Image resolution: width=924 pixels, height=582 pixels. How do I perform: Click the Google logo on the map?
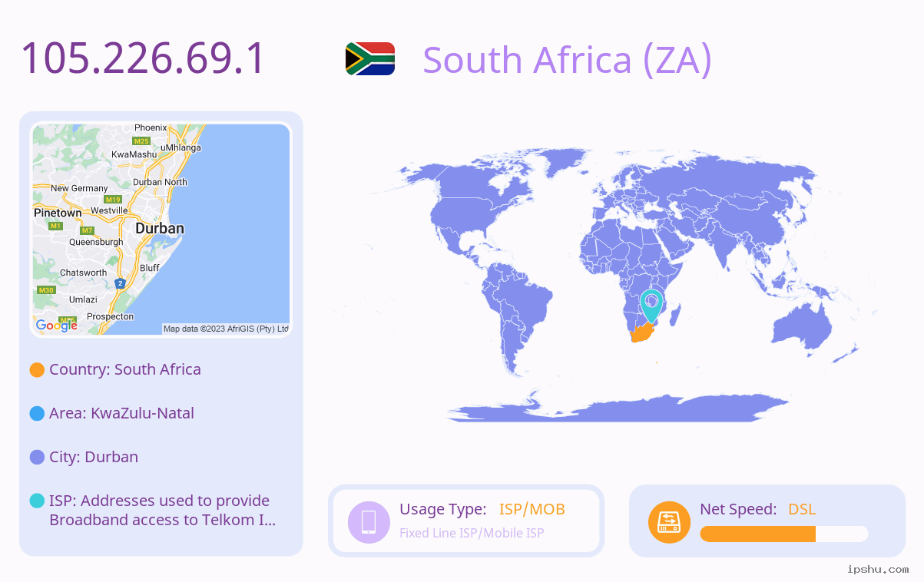tap(57, 326)
